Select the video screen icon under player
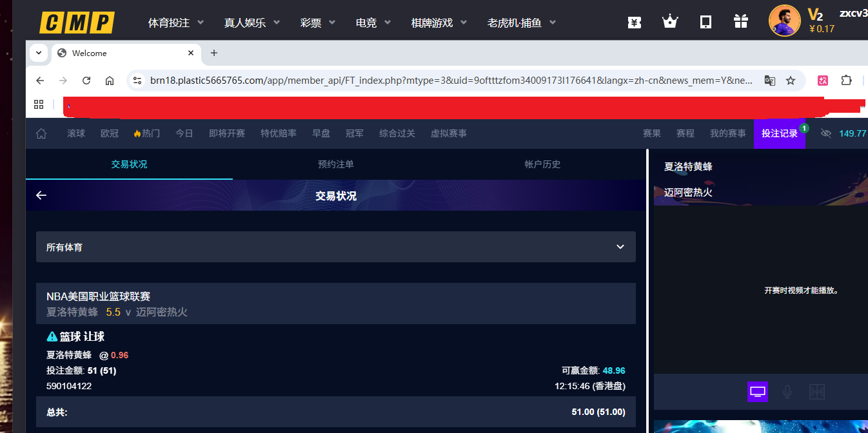 click(758, 392)
